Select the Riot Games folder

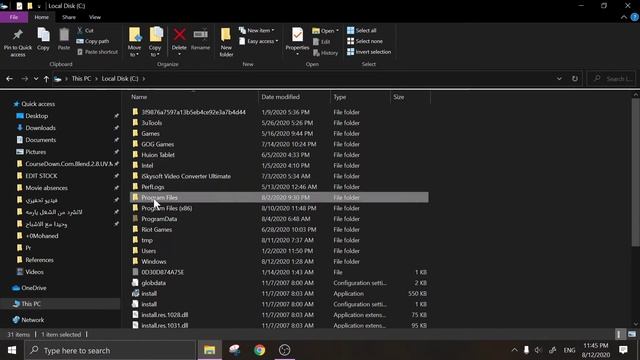tap(279, 229)
